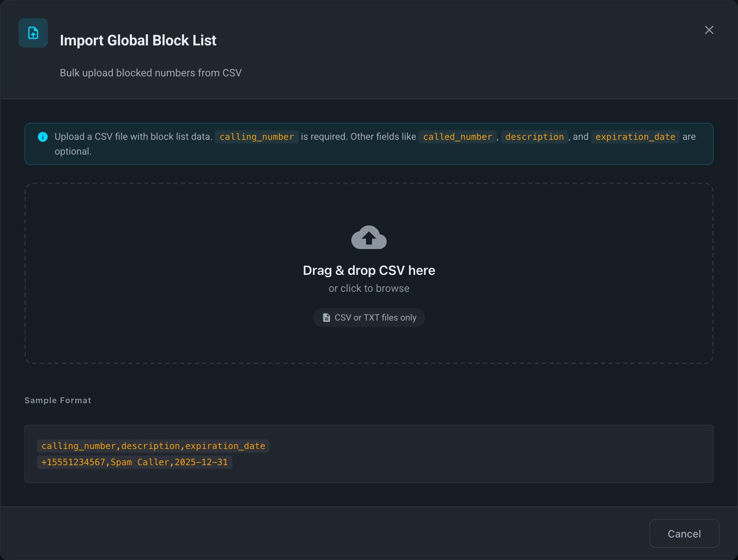Click the Sample Format heading
This screenshot has width=738, height=560.
[x=58, y=400]
